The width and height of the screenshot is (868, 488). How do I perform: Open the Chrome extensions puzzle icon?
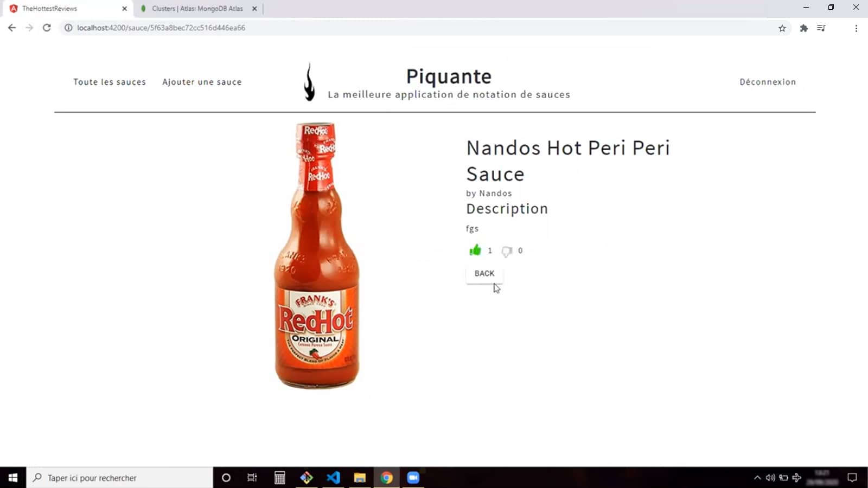804,28
